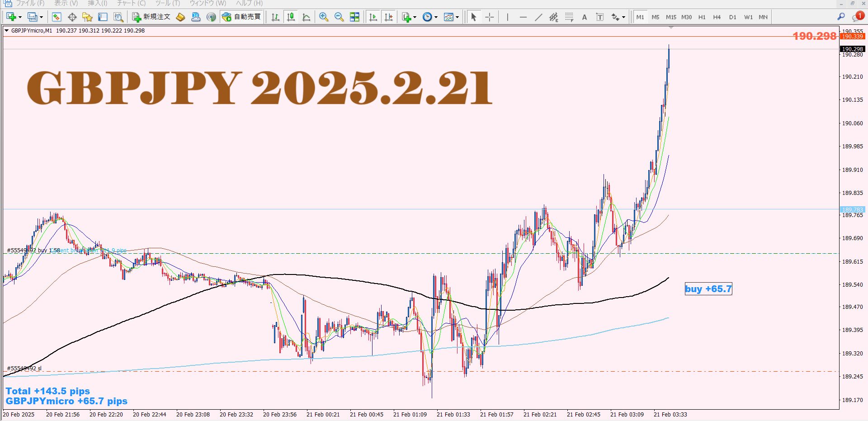Open the MetaEditor yellow book icon
The height and width of the screenshot is (421, 868).
pos(180,17)
